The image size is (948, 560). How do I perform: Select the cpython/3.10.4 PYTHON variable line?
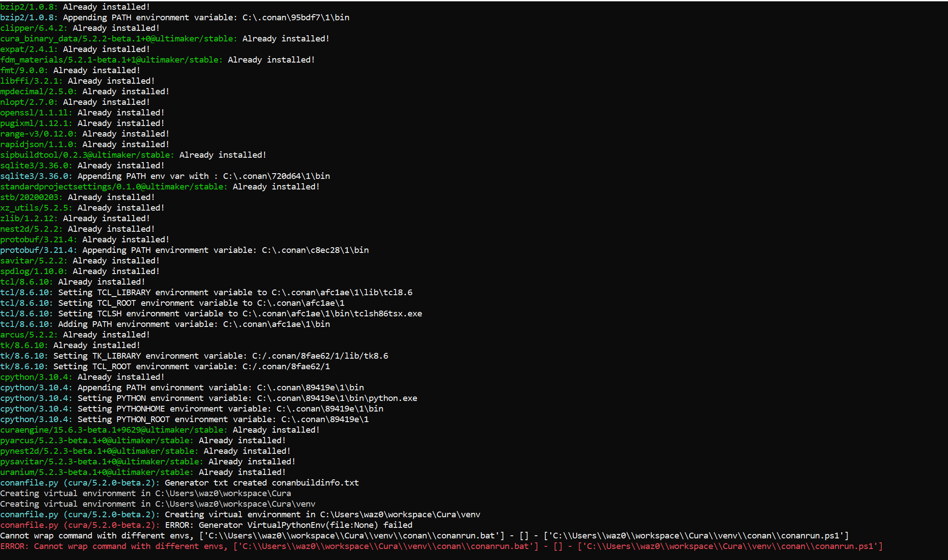tap(209, 398)
